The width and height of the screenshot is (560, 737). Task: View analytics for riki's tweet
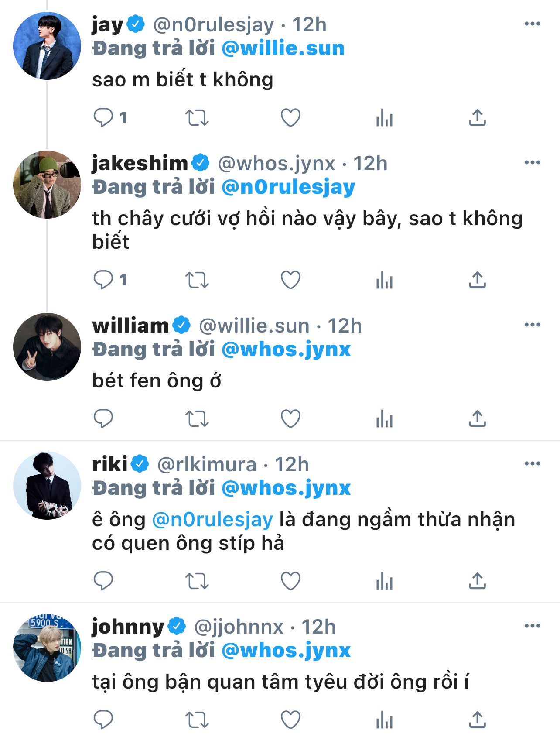[384, 581]
